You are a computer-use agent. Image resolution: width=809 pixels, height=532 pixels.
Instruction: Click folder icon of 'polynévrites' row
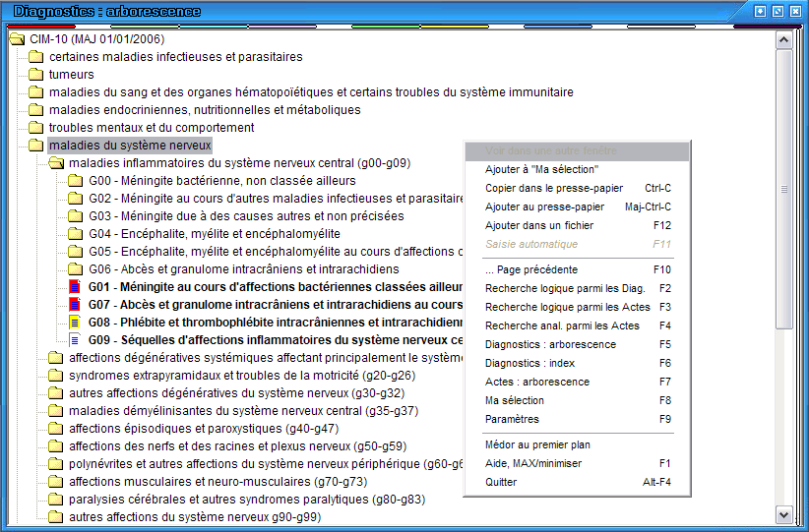click(x=55, y=463)
